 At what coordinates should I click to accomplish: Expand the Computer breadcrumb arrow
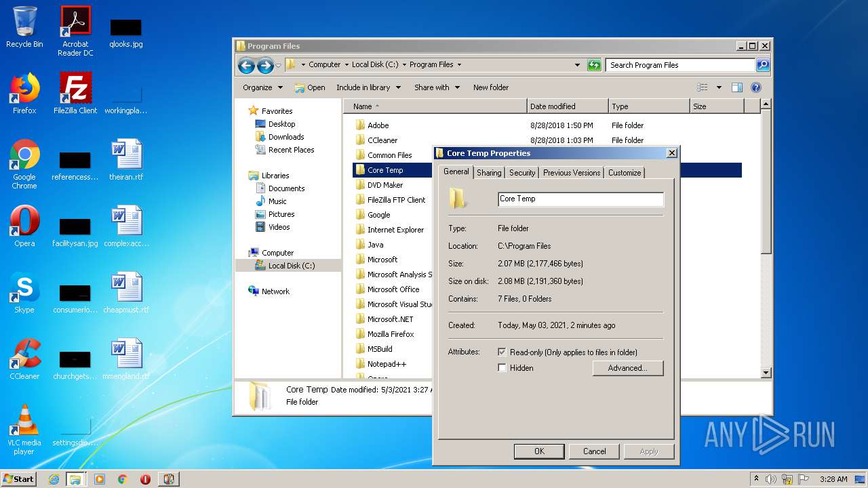tap(347, 65)
